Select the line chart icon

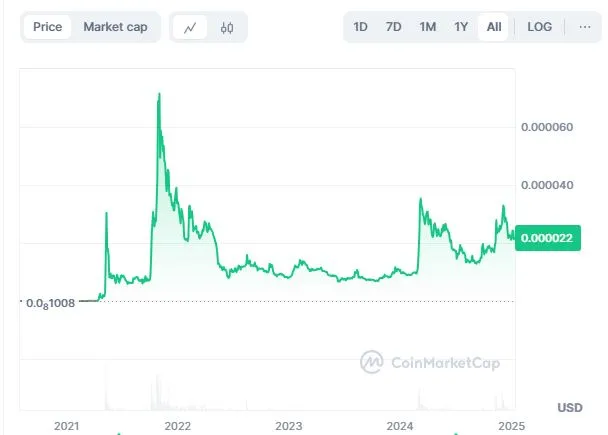[x=190, y=27]
